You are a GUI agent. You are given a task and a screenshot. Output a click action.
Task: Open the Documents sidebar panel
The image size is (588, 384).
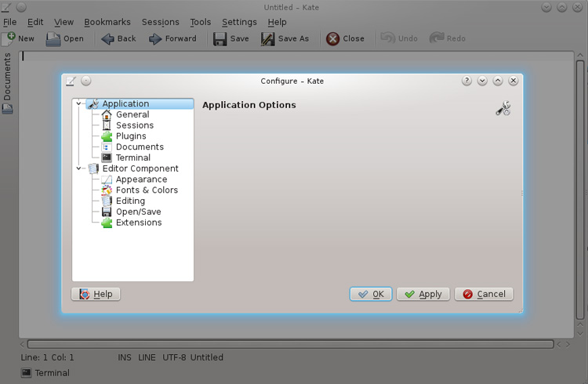[x=7, y=83]
